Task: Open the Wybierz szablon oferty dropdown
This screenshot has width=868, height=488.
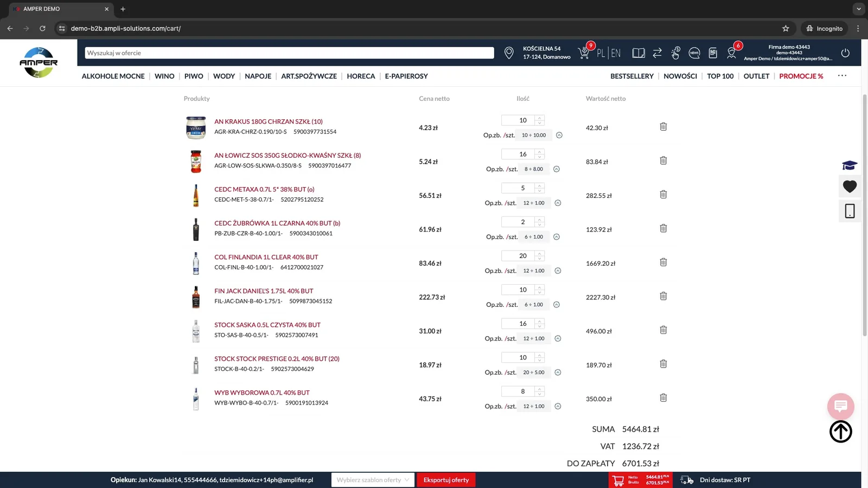Action: [x=373, y=480]
